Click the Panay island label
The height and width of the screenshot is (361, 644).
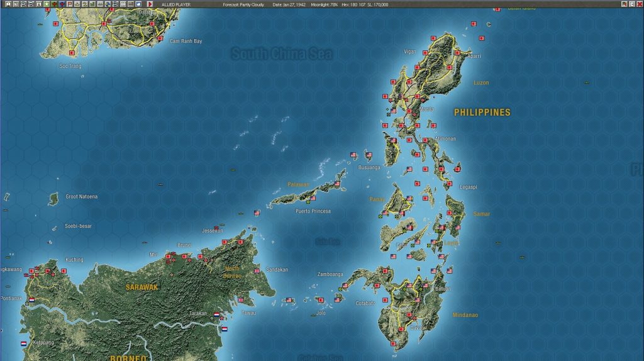[377, 199]
